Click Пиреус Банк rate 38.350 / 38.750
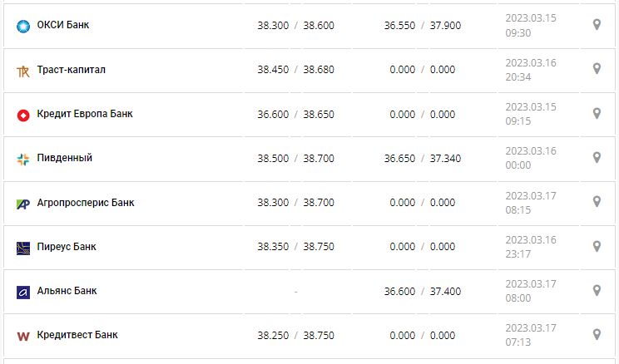 [x=295, y=247]
